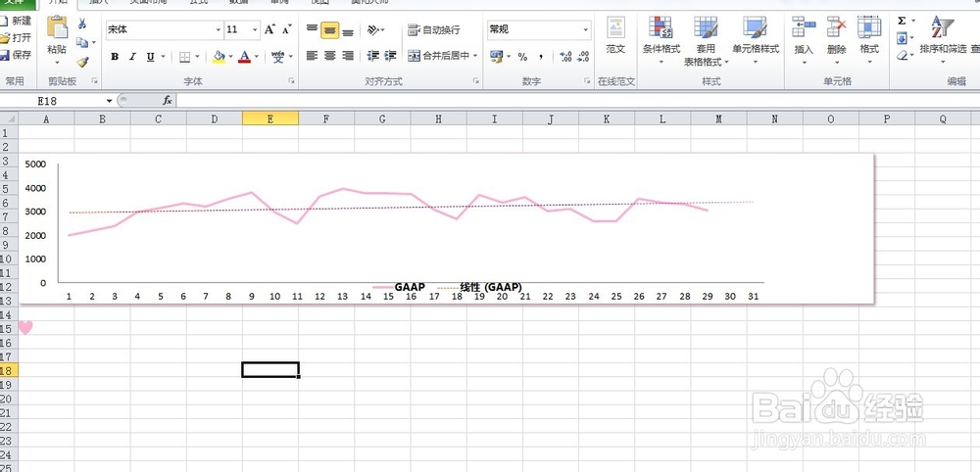
Task: Toggle Bold formatting
Action: [115, 57]
